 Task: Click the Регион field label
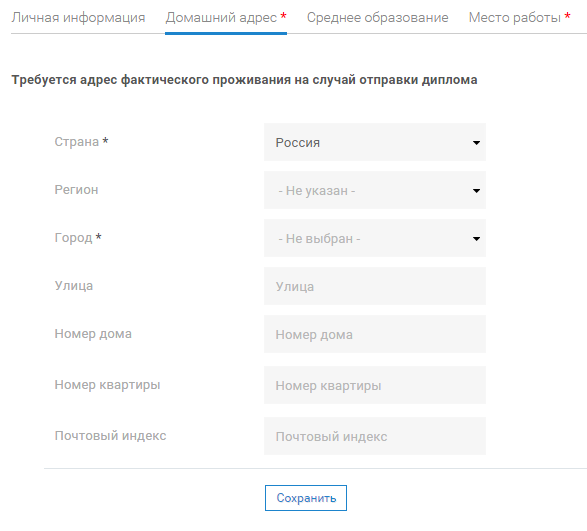pos(76,189)
